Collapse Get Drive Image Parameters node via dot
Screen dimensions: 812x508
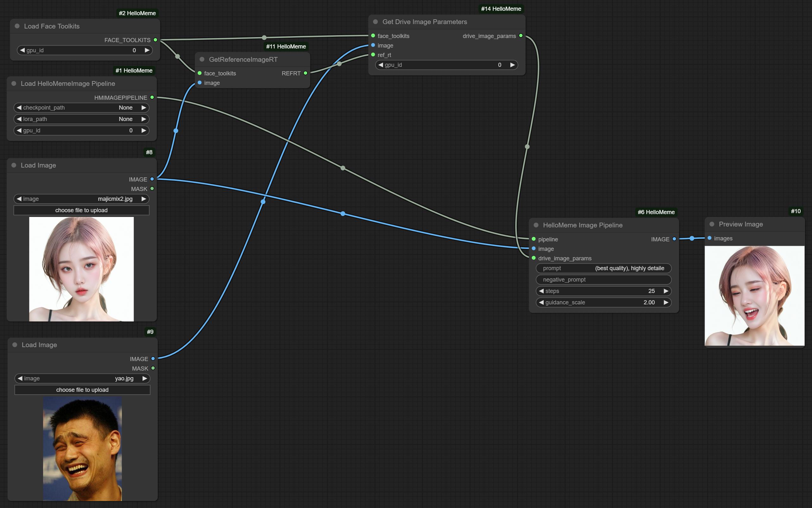(375, 22)
